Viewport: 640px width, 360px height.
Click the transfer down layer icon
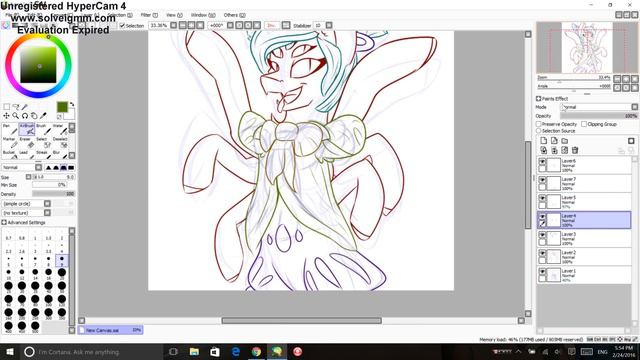(x=543, y=150)
